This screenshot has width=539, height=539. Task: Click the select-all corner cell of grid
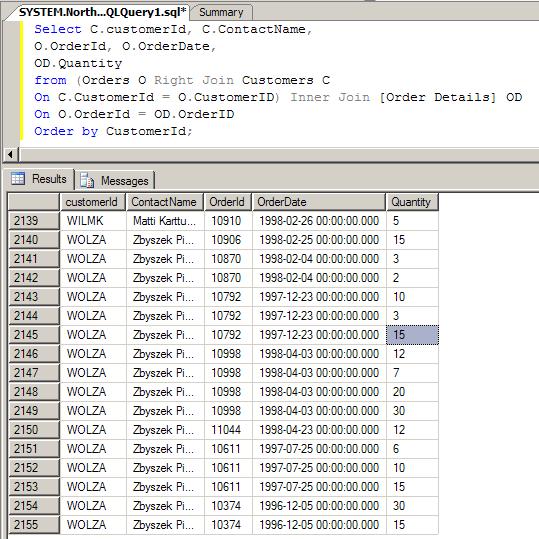pos(34,202)
